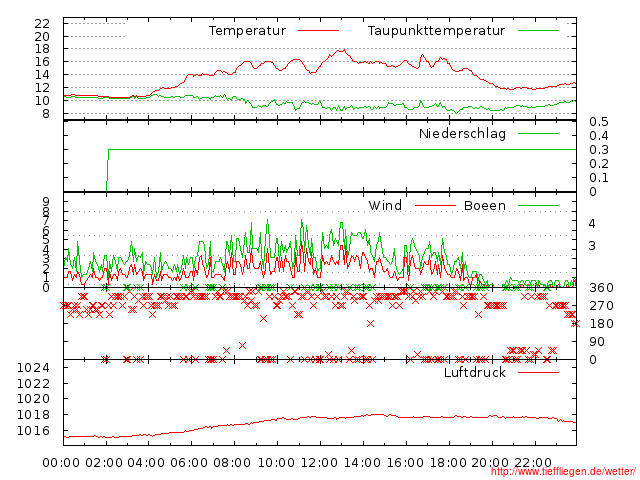Click the 18:00 time axis label
This screenshot has height=480, width=640.
pyautogui.click(x=448, y=463)
